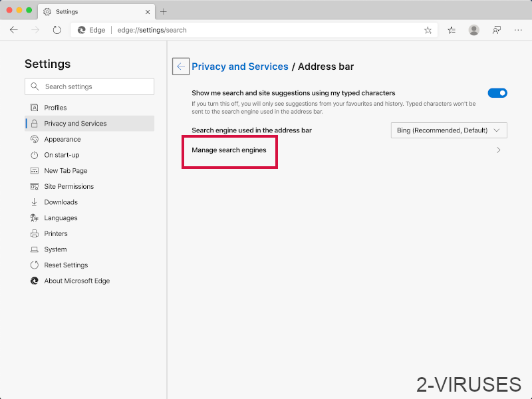Open Printers settings section
Viewport: 532px width, 399px height.
click(x=90, y=233)
